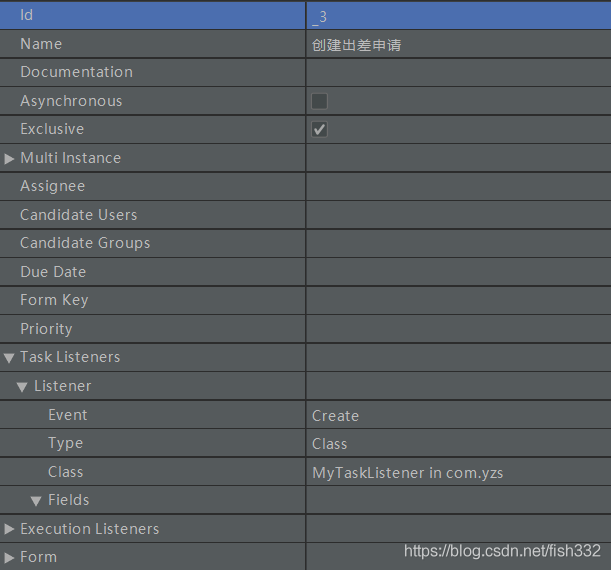The image size is (611, 570).
Task: Collapse the Listener node
Action: tap(23, 386)
